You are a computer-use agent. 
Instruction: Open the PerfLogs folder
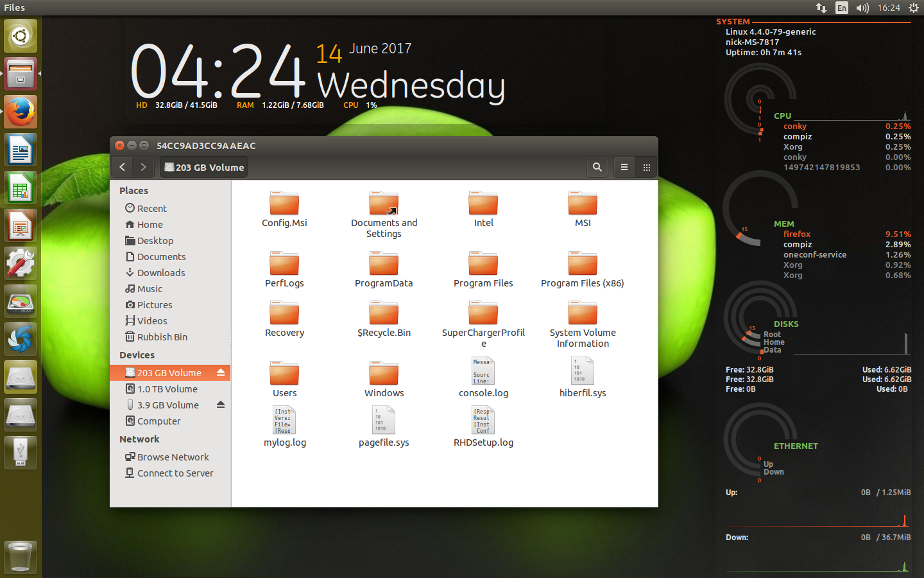284,270
